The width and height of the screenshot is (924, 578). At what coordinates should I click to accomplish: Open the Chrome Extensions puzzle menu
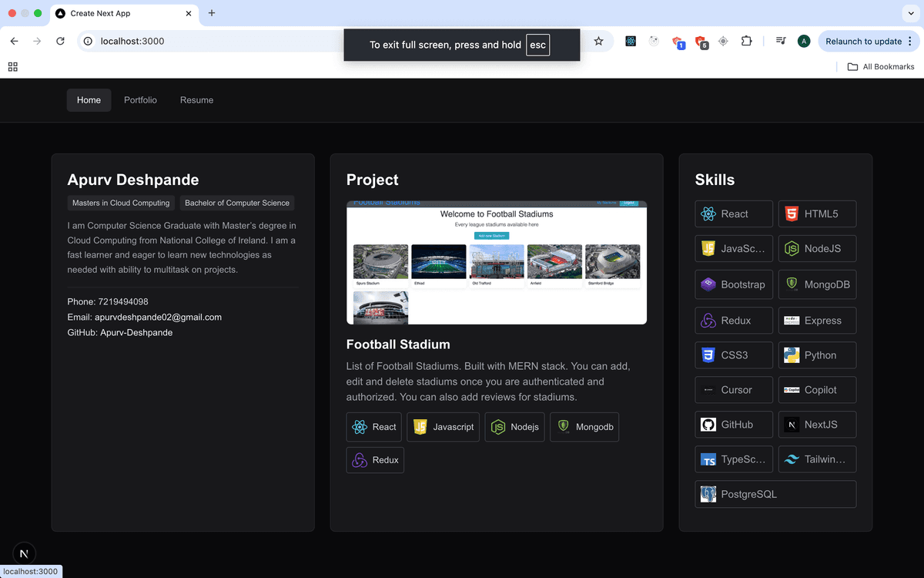point(746,41)
